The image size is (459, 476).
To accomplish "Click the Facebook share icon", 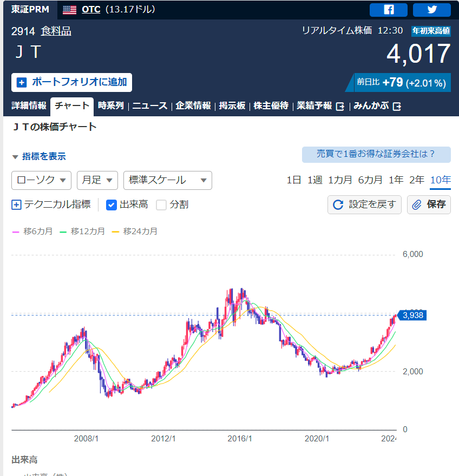I will pyautogui.click(x=388, y=10).
